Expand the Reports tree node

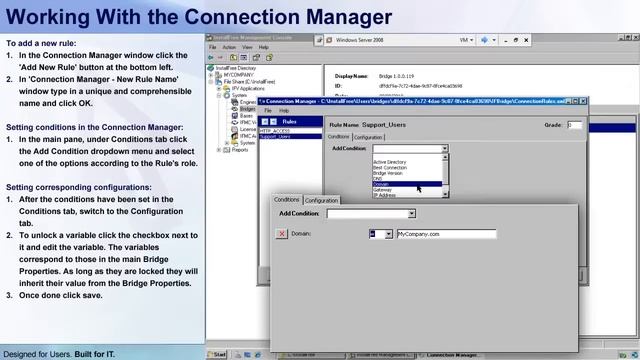(219, 150)
